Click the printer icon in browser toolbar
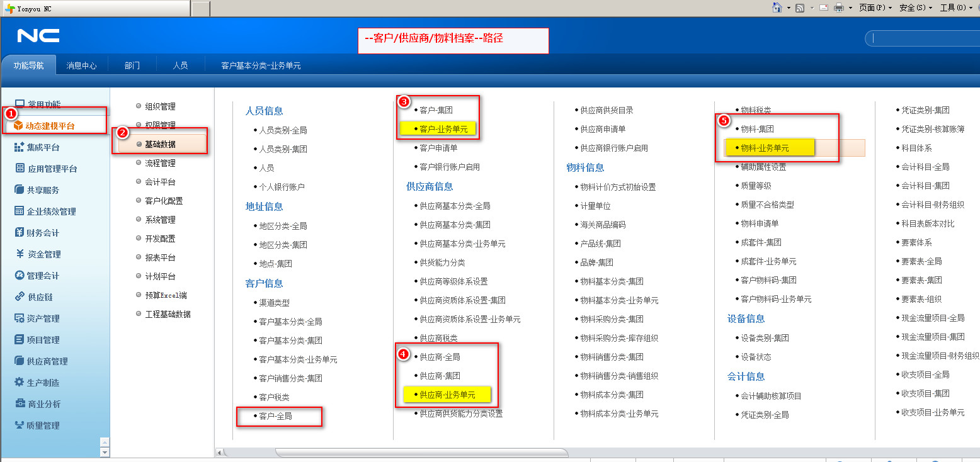Screen dimensions: 980x462 [839, 8]
